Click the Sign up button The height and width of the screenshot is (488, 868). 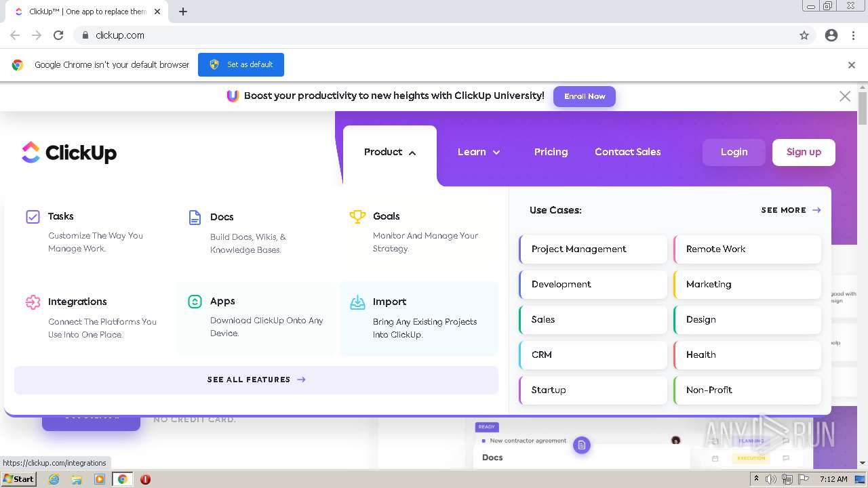click(x=804, y=152)
